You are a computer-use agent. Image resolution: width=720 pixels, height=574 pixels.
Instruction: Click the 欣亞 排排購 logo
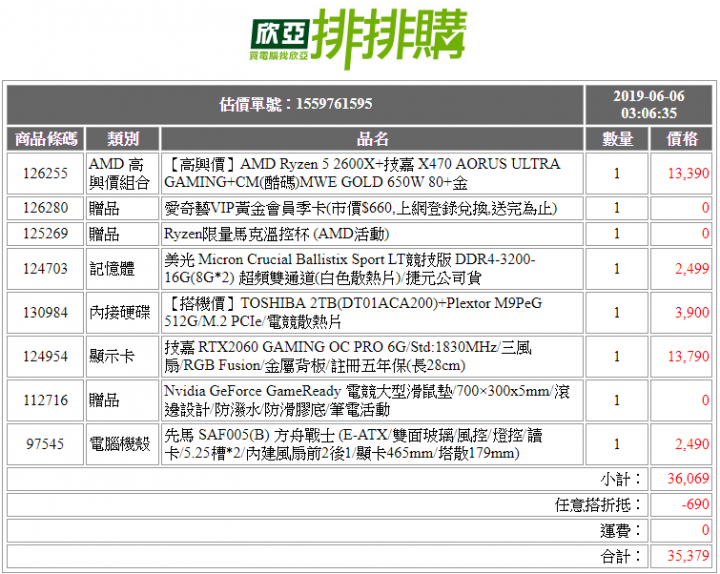point(358,39)
